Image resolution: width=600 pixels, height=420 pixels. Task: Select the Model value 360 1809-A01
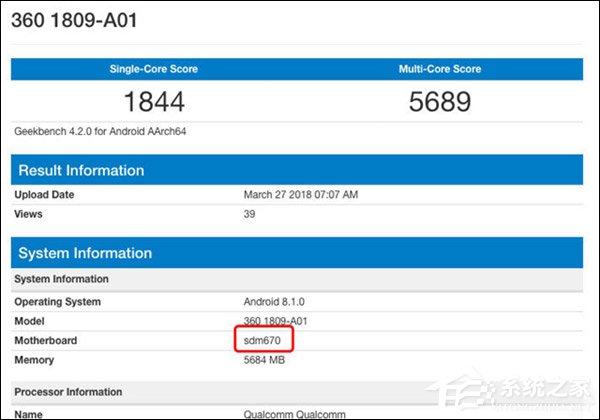276,321
